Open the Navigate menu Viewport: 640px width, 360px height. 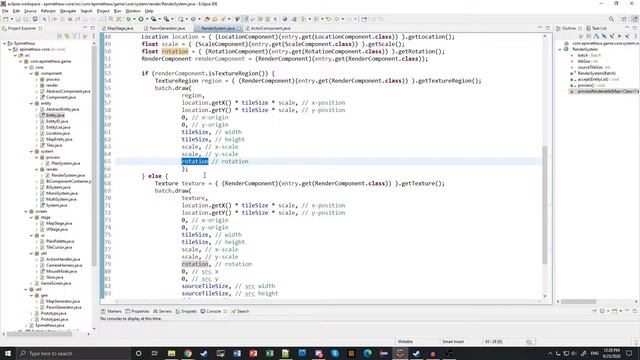tap(68, 11)
